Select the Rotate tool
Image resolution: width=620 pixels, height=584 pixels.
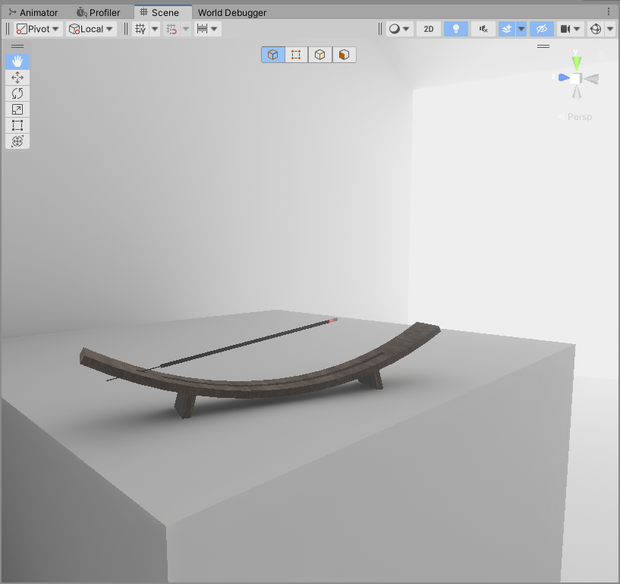17,93
